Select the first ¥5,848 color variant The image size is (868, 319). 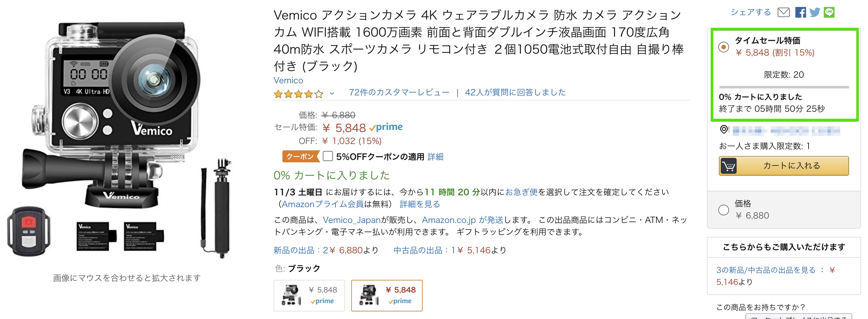pyautogui.click(x=309, y=295)
